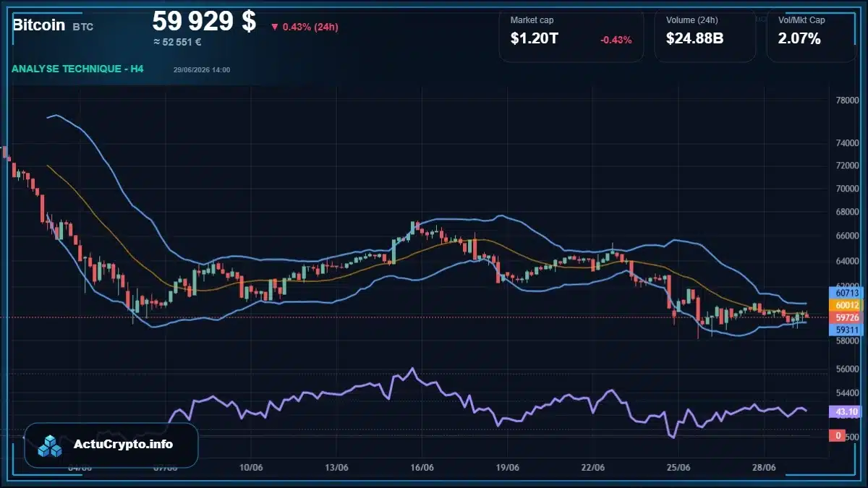This screenshot has height=488, width=868.
Task: Click the 59311 lower band price tag
Action: [x=847, y=330]
